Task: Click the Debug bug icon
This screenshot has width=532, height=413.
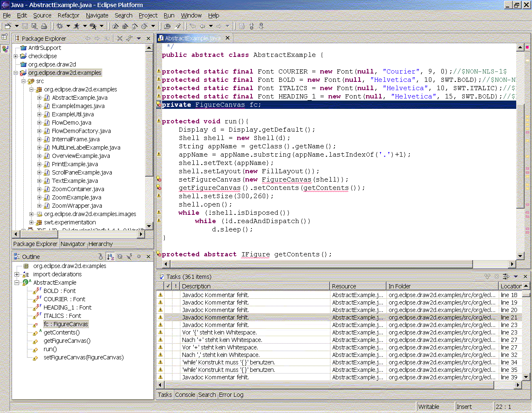Action: coord(60,26)
